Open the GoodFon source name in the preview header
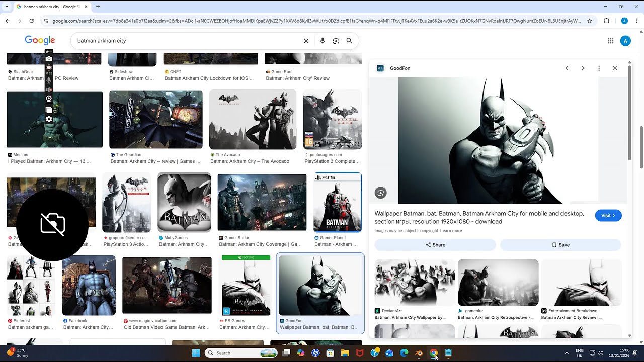Screen dimensions: 644x362 point(400,68)
